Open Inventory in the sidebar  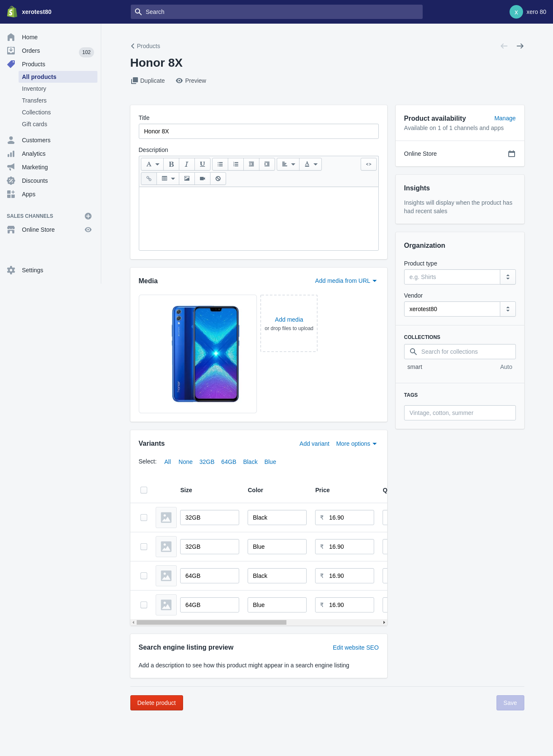(x=34, y=89)
